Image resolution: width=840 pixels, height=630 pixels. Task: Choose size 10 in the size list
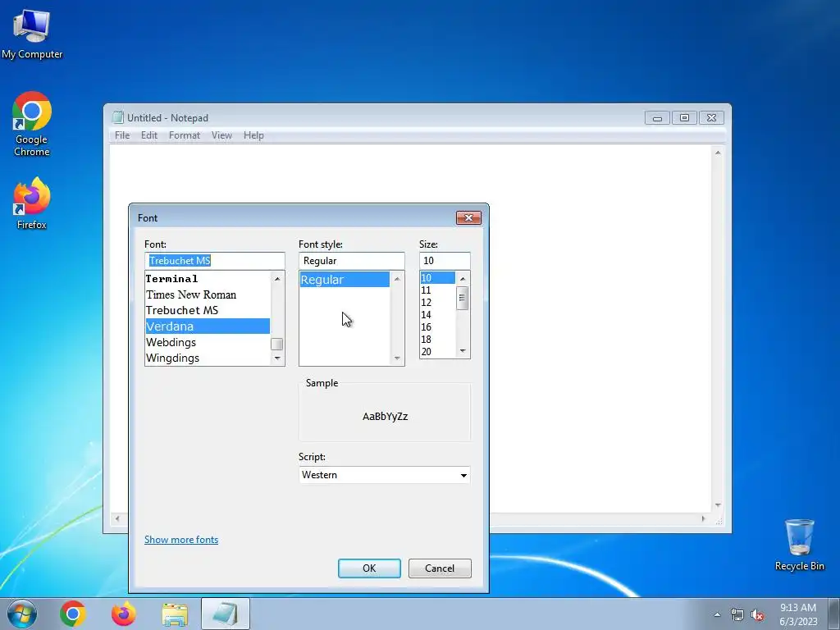tap(438, 278)
